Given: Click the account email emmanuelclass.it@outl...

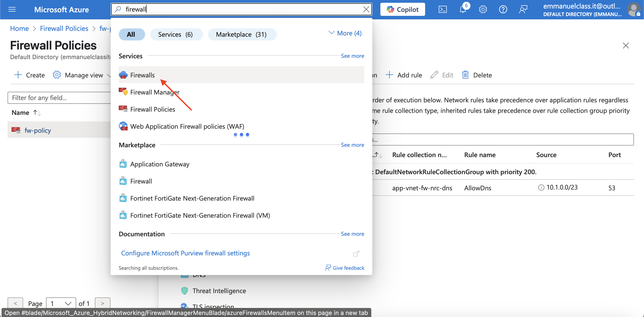Looking at the screenshot, I should [x=582, y=6].
